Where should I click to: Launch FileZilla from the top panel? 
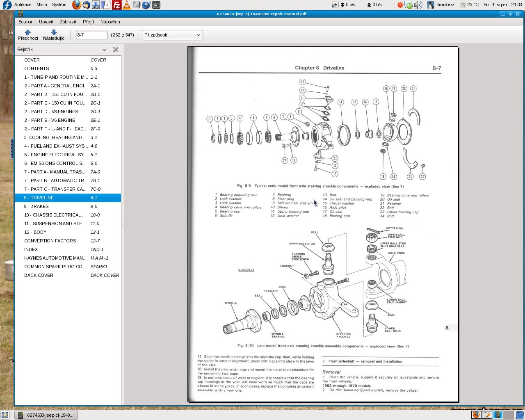pyautogui.click(x=117, y=5)
